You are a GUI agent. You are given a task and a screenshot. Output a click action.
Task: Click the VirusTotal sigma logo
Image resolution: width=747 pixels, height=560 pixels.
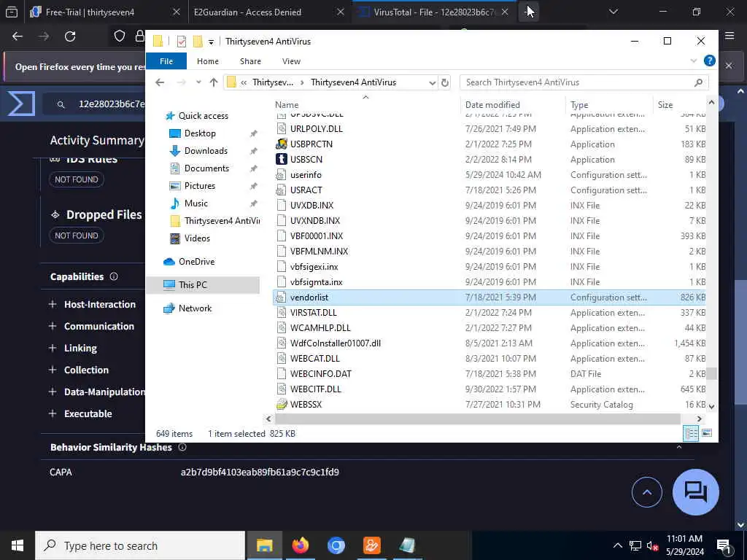point(21,104)
